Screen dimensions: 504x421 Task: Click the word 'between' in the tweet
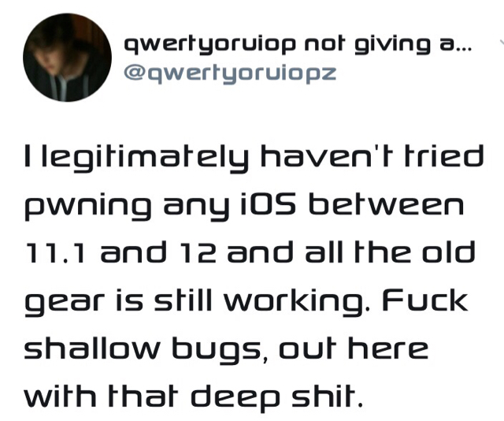tap(386, 204)
